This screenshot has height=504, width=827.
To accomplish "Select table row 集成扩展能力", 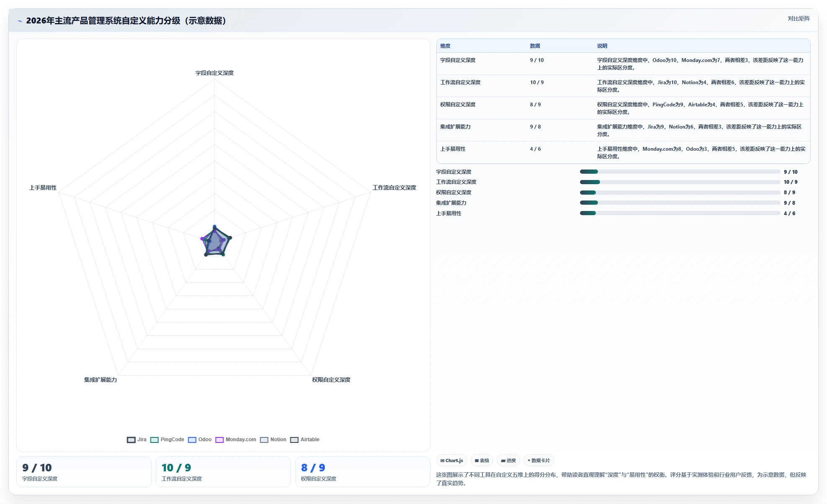I will [623, 130].
